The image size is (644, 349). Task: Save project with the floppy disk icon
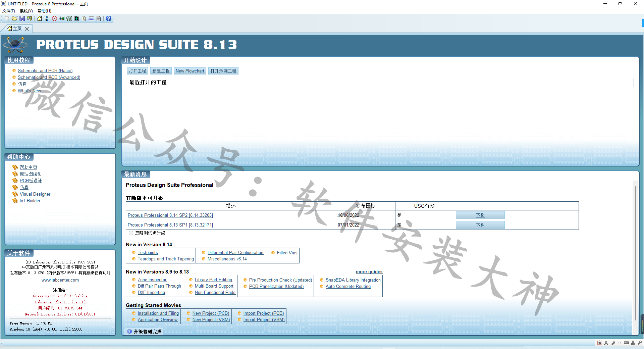point(22,19)
